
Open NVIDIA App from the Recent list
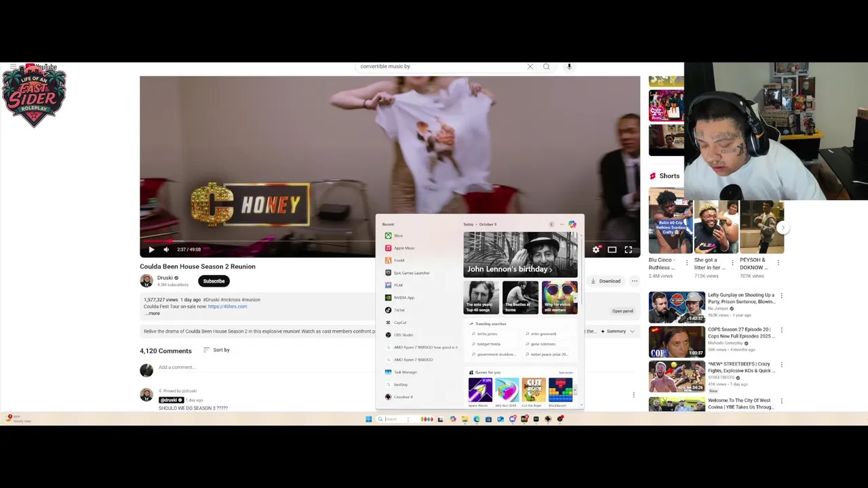click(x=420, y=298)
